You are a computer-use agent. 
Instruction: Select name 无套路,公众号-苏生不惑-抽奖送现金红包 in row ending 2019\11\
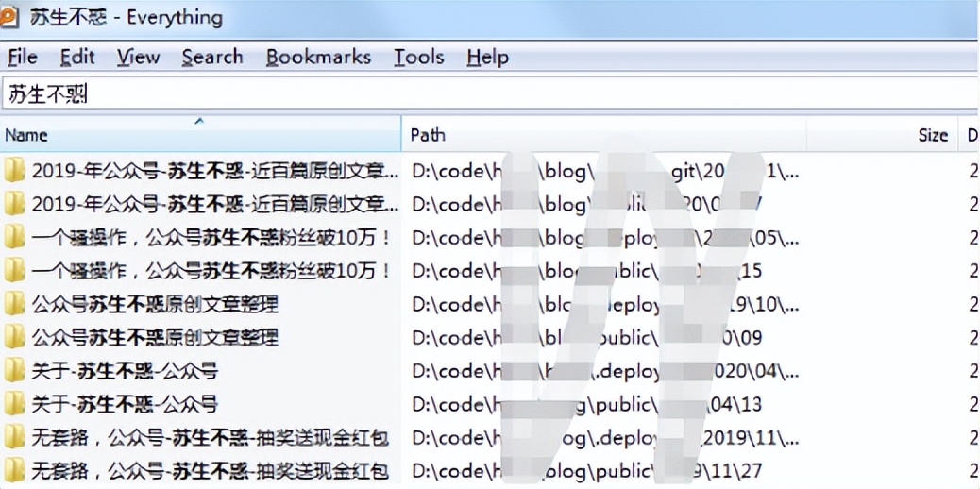click(x=211, y=438)
